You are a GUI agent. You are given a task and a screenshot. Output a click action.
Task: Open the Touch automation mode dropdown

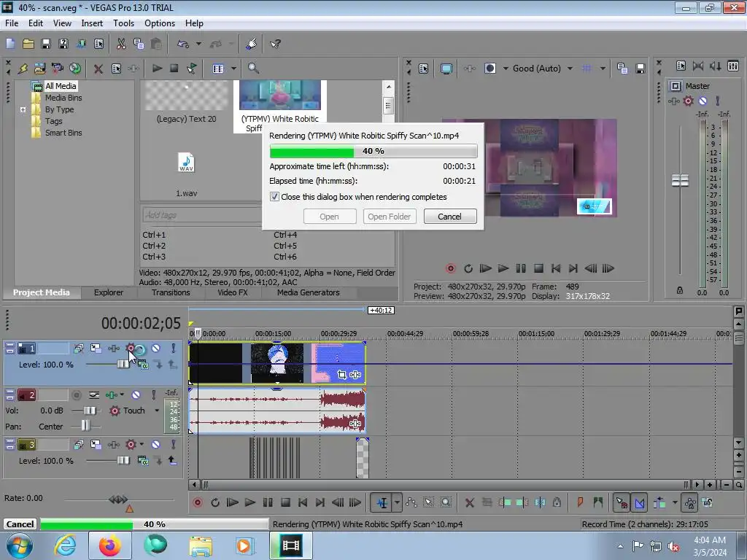pos(157,411)
